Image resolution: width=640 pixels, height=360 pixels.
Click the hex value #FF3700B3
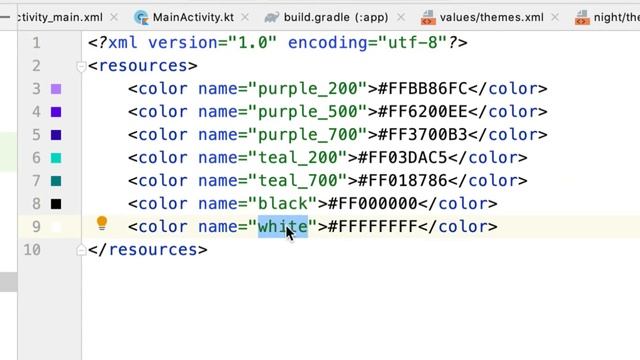(x=422, y=135)
